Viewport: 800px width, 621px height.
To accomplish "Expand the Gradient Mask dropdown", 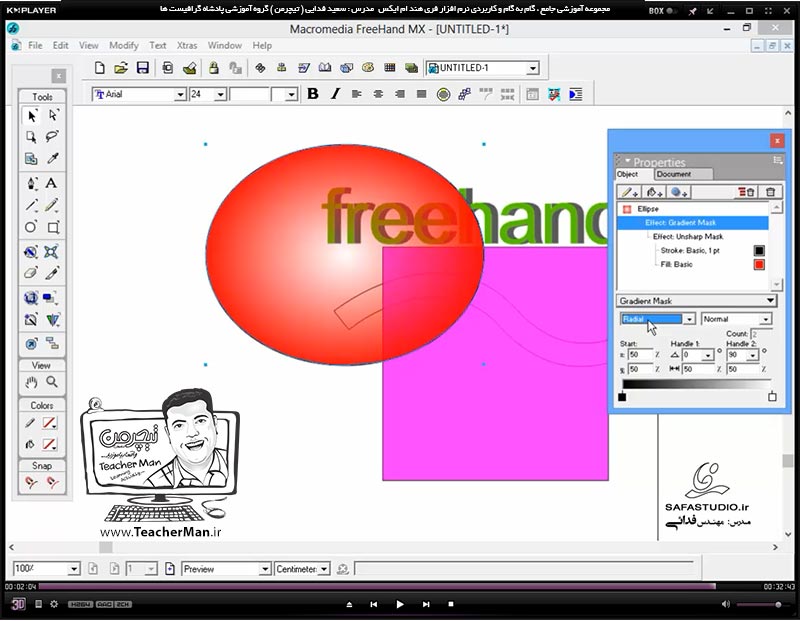I will pyautogui.click(x=770, y=301).
